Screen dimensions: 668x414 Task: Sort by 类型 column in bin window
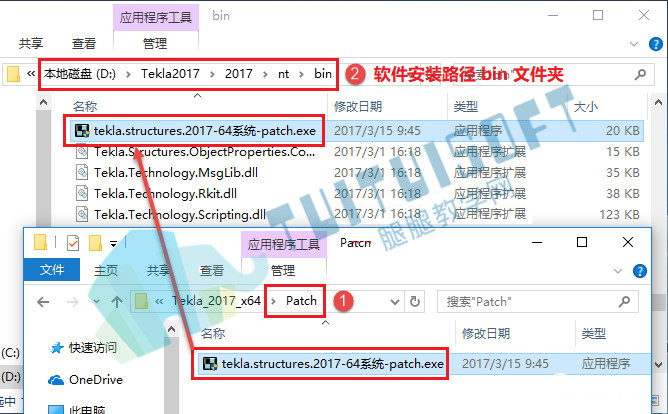click(x=466, y=106)
